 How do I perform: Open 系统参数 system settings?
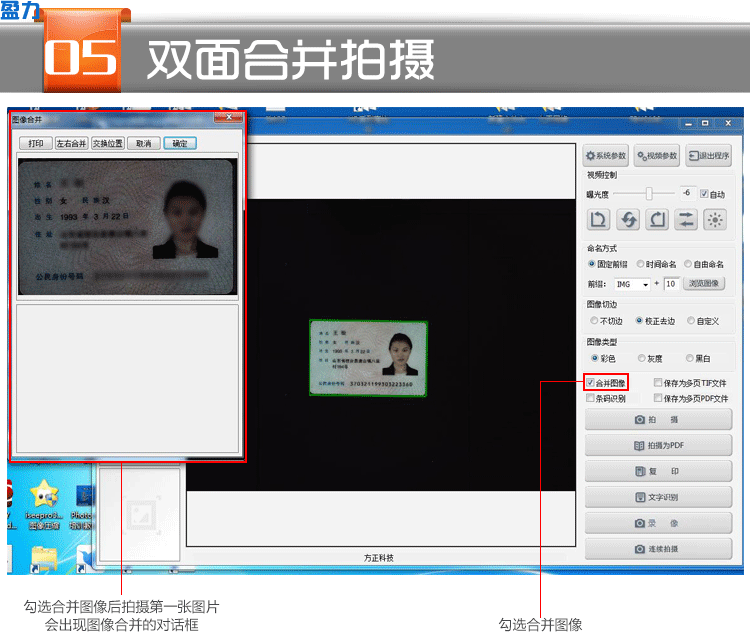coord(606,156)
